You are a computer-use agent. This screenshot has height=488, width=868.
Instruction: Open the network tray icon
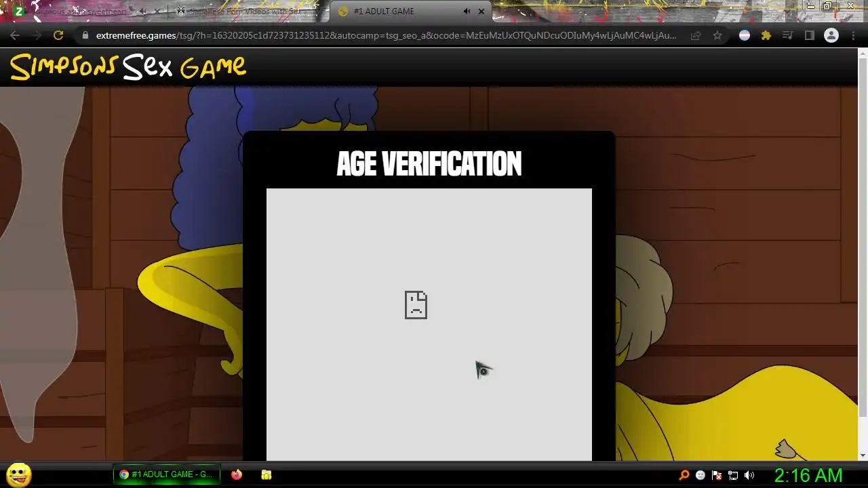click(733, 475)
